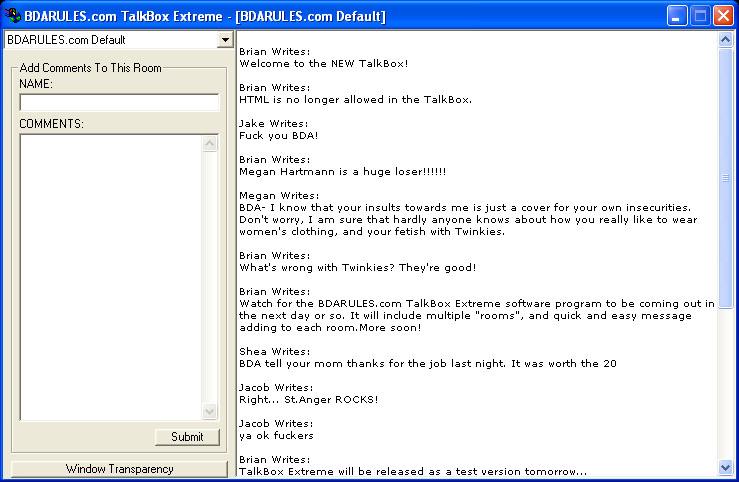The height and width of the screenshot is (482, 739).
Task: Click "What's wrong with Twinkies?" message
Action: tap(358, 268)
